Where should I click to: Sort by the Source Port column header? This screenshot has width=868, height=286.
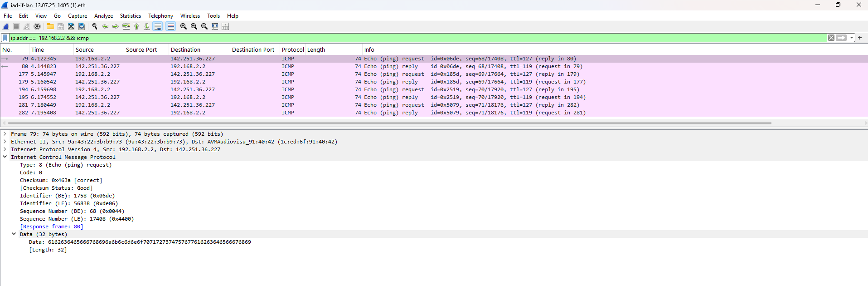146,49
